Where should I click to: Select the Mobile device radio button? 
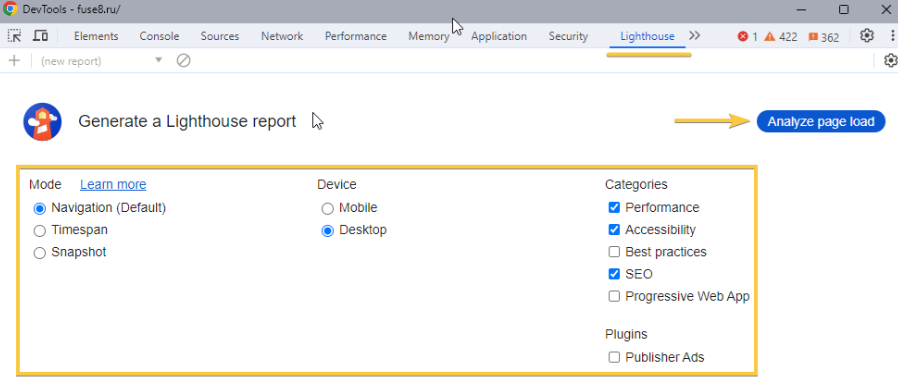(327, 209)
